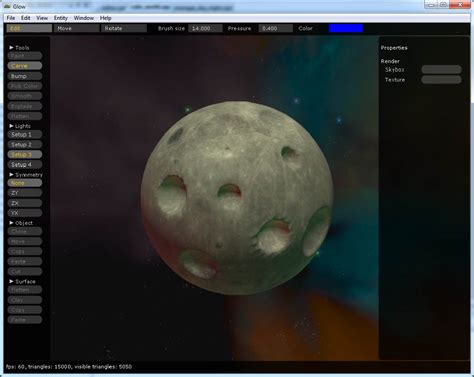This screenshot has width=474, height=377.
Task: Collapse the Tools section triangle
Action: pyautogui.click(x=11, y=48)
